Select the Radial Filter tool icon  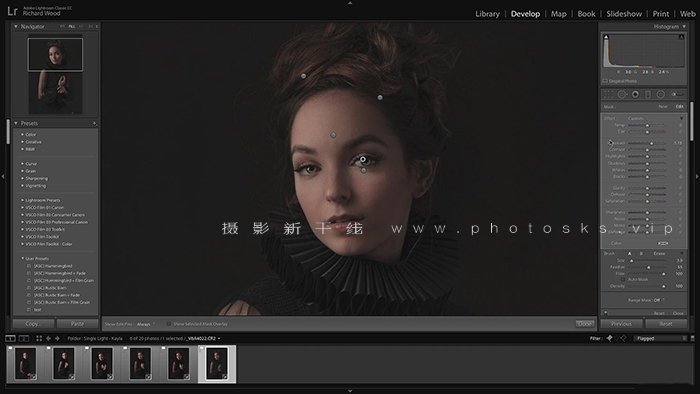pos(661,94)
